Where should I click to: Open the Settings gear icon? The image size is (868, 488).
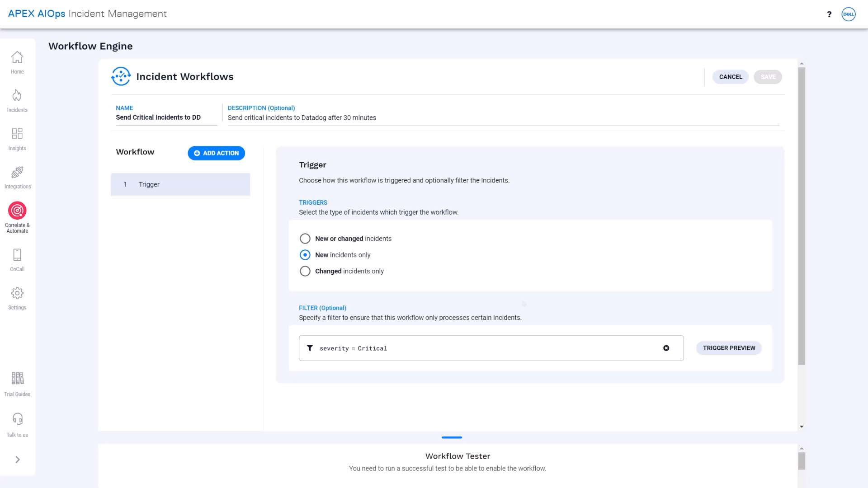coord(17,293)
